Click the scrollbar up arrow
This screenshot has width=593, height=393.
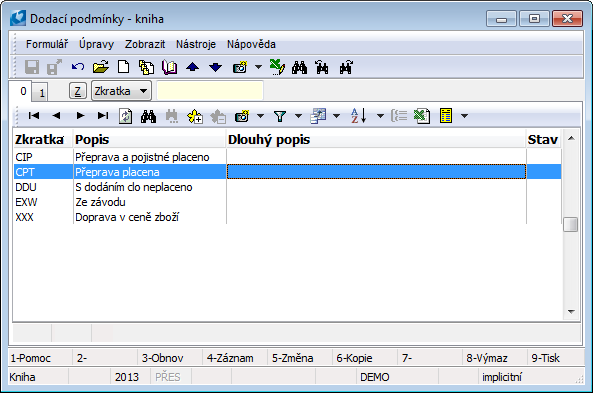(x=571, y=138)
